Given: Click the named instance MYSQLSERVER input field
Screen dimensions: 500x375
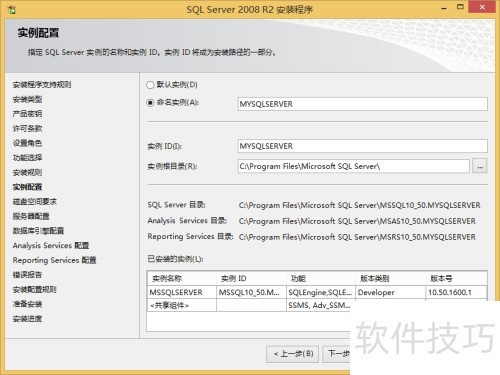Looking at the screenshot, I should pos(362,104).
